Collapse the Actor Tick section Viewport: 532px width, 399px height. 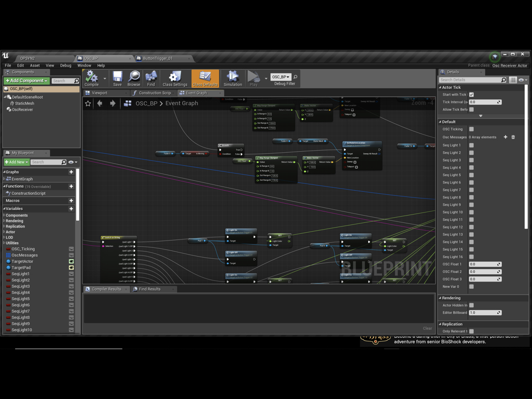click(440, 87)
